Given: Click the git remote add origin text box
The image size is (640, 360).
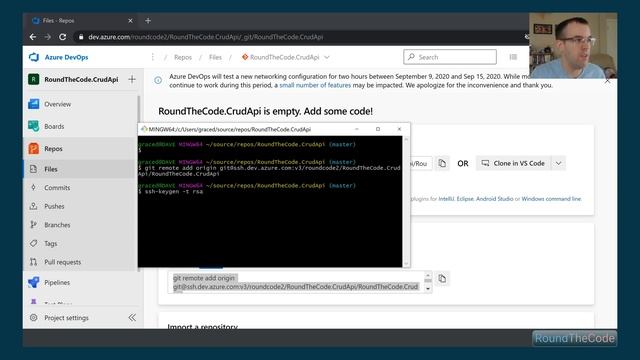Looking at the screenshot, I should click(x=296, y=282).
